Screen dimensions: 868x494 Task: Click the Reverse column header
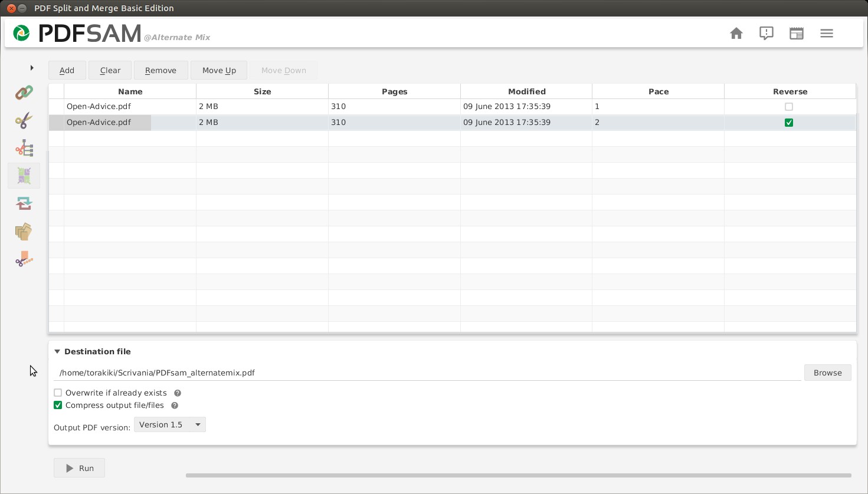click(790, 91)
